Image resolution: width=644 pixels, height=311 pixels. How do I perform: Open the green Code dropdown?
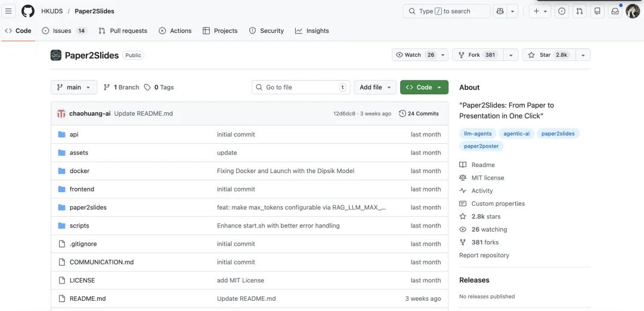click(424, 87)
